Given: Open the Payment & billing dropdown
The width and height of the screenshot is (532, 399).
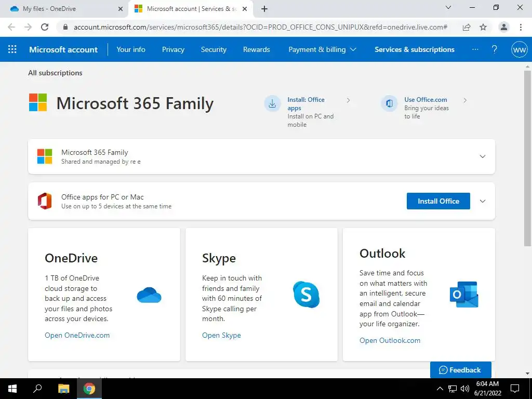Looking at the screenshot, I should [x=322, y=49].
